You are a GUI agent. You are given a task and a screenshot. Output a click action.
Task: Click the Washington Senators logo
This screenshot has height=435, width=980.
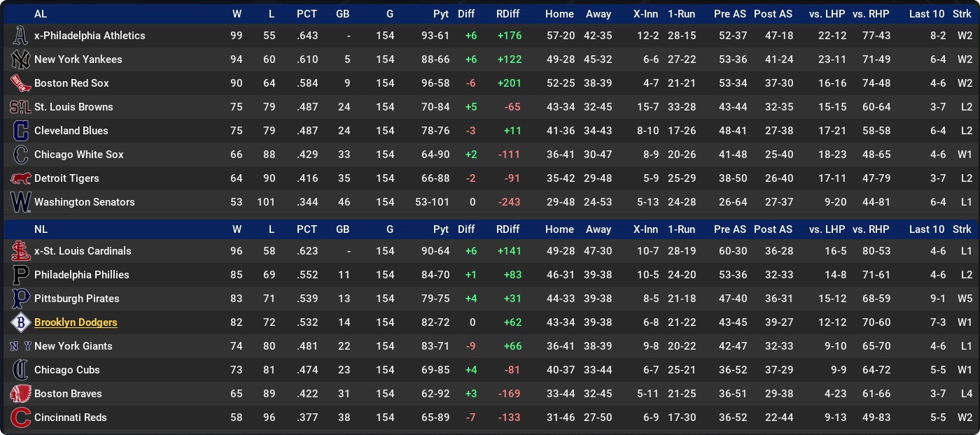pyautogui.click(x=20, y=202)
